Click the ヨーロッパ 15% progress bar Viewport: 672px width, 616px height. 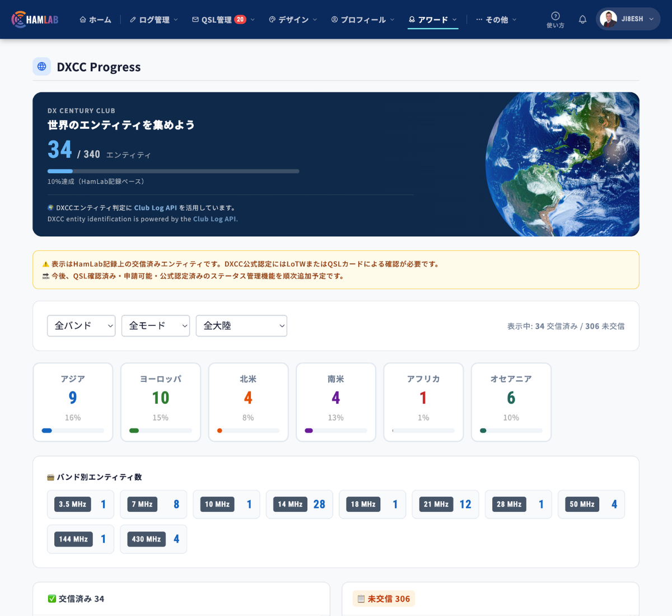pyautogui.click(x=161, y=431)
